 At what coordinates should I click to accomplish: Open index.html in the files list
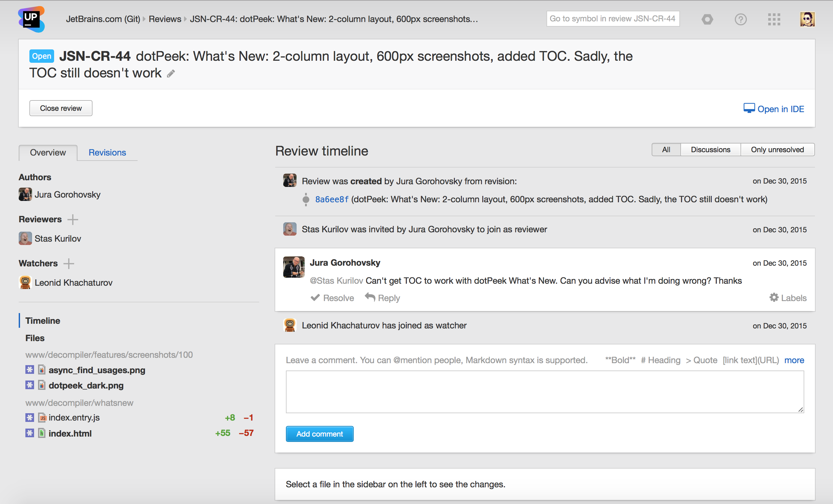[x=70, y=433]
